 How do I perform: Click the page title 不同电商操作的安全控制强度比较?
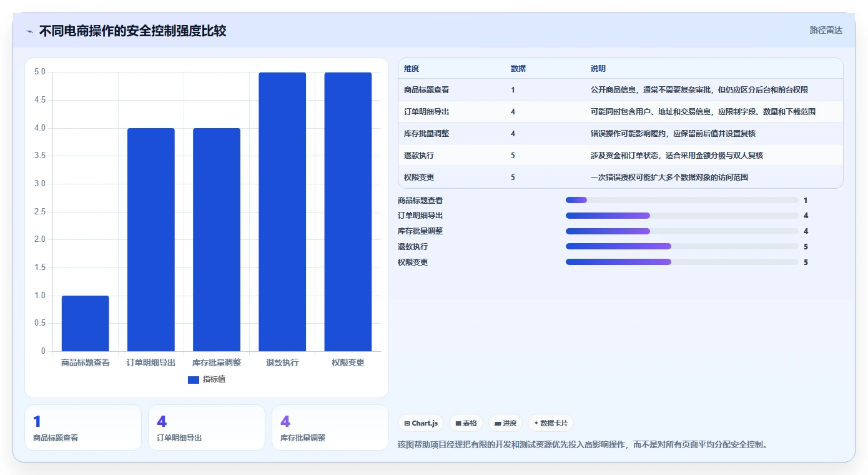(132, 31)
